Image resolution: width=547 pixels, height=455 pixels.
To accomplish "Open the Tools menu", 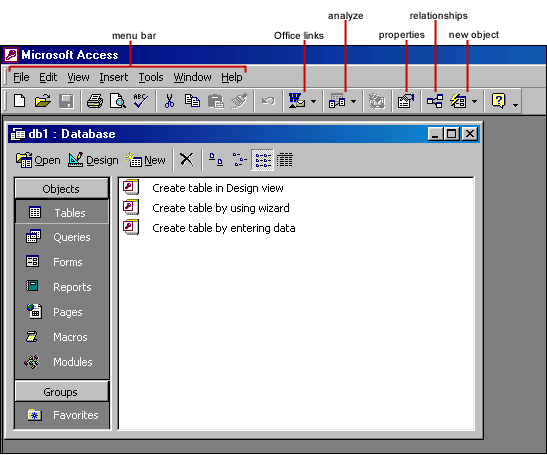I will (151, 77).
